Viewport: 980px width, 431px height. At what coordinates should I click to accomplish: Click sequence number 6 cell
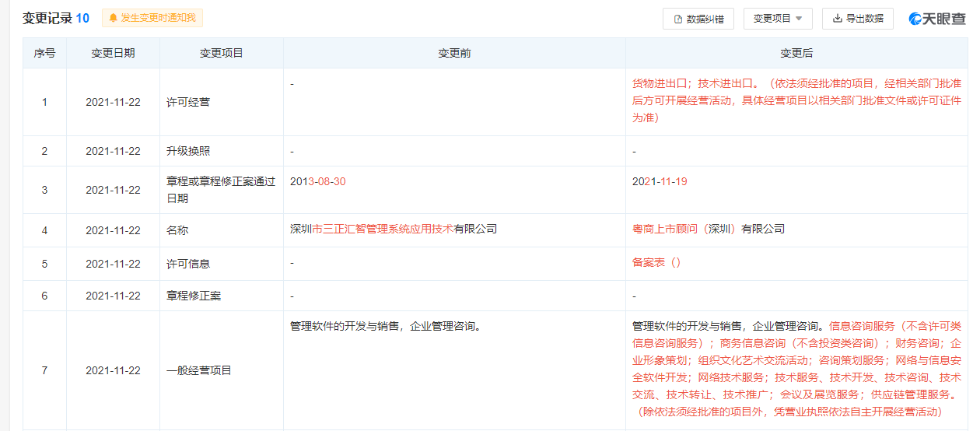44,296
